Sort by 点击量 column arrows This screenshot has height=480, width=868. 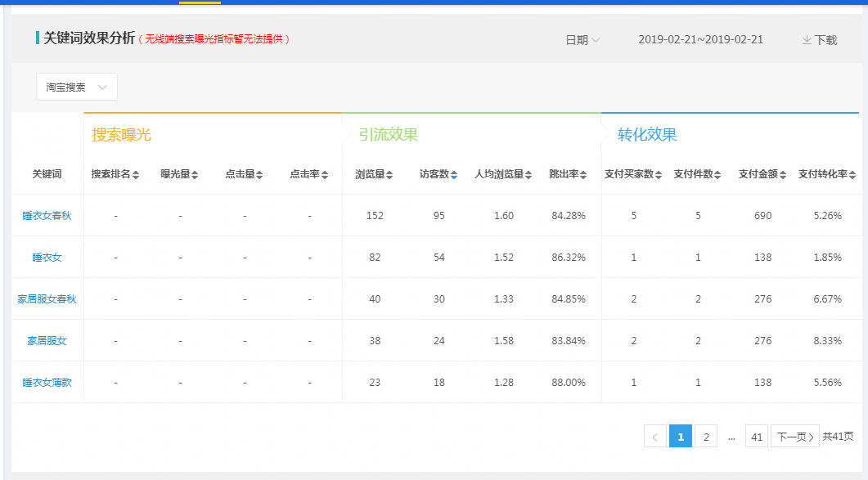click(x=259, y=174)
